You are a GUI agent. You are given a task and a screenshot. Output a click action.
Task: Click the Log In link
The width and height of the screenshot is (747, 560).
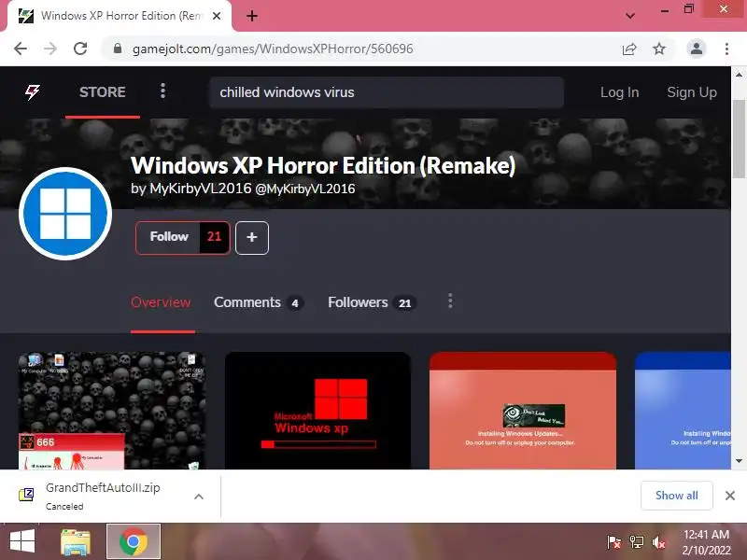(x=619, y=92)
